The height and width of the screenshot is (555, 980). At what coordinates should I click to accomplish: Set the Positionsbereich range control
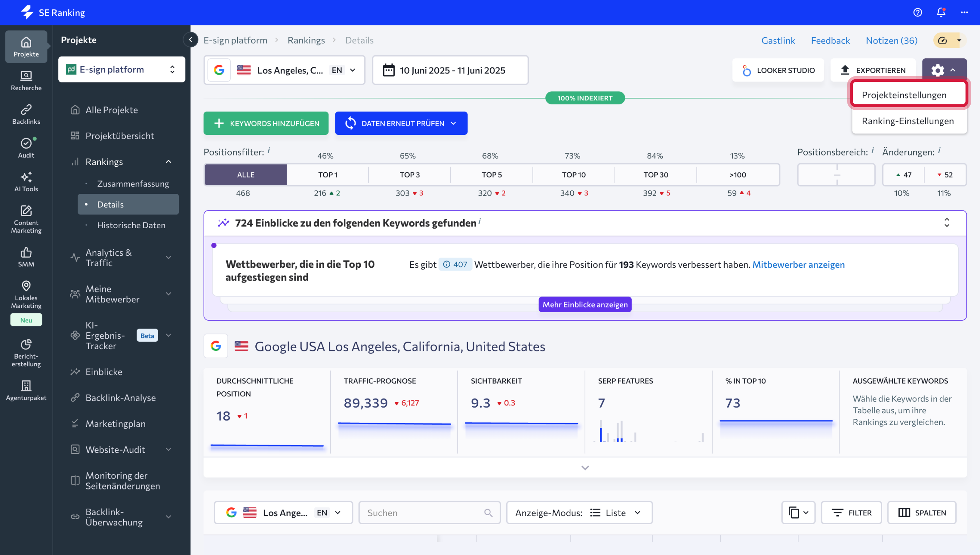[836, 175]
